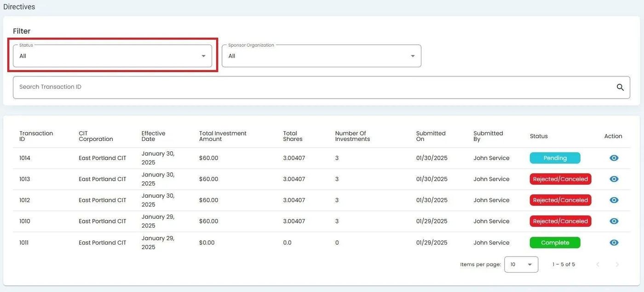Click the Complete status badge
This screenshot has width=644, height=292.
[555, 243]
